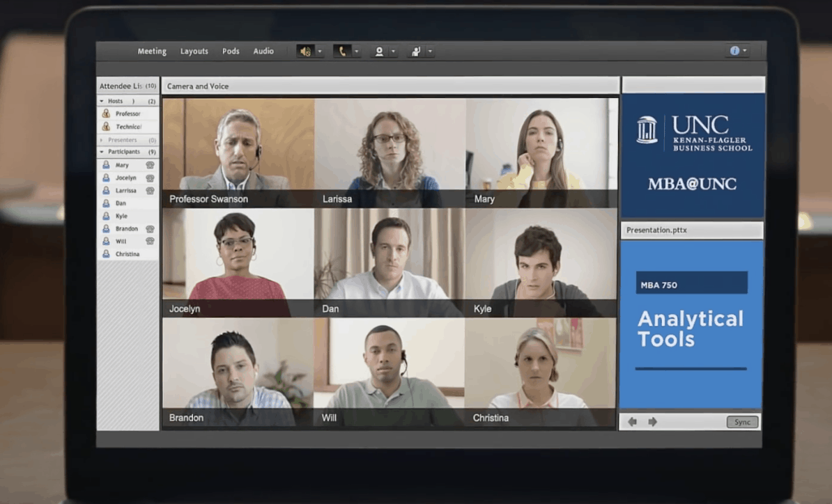Open the Pods menu

click(231, 52)
